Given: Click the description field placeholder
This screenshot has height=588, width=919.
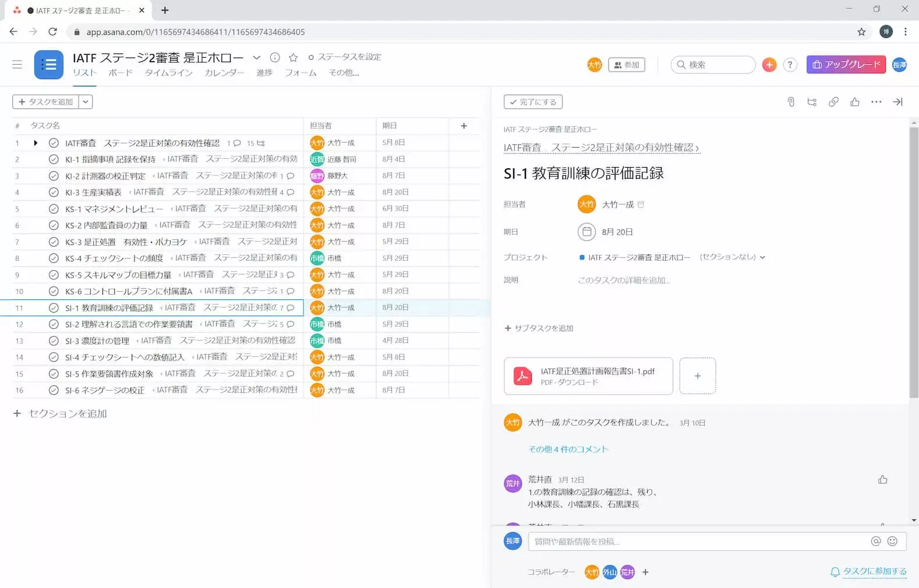Looking at the screenshot, I should (x=624, y=280).
